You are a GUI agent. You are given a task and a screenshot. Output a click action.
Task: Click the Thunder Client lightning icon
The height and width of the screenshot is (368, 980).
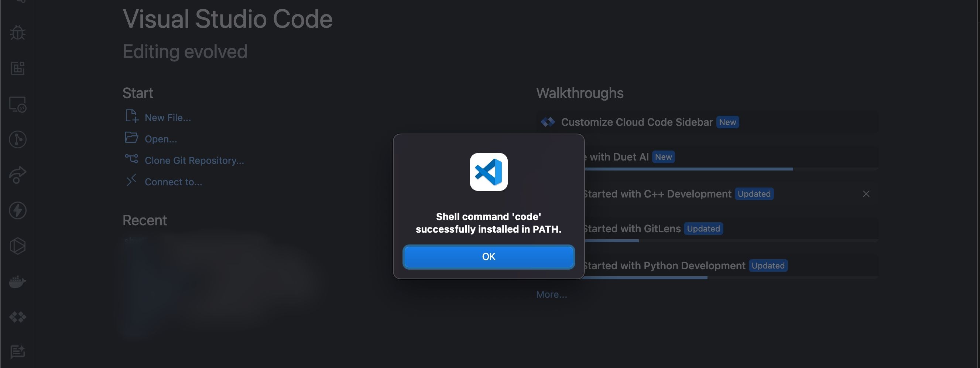coord(17,210)
